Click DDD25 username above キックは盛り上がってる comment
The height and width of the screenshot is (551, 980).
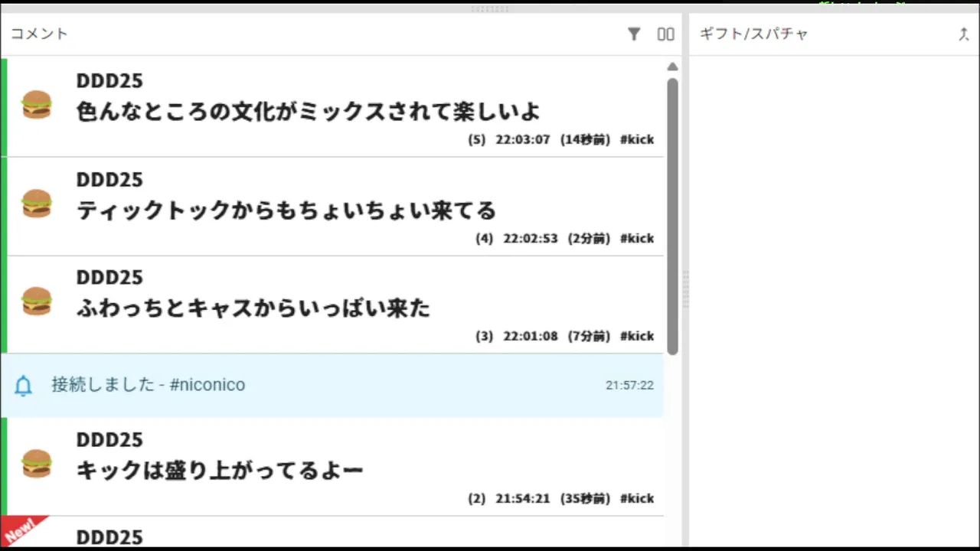click(109, 440)
